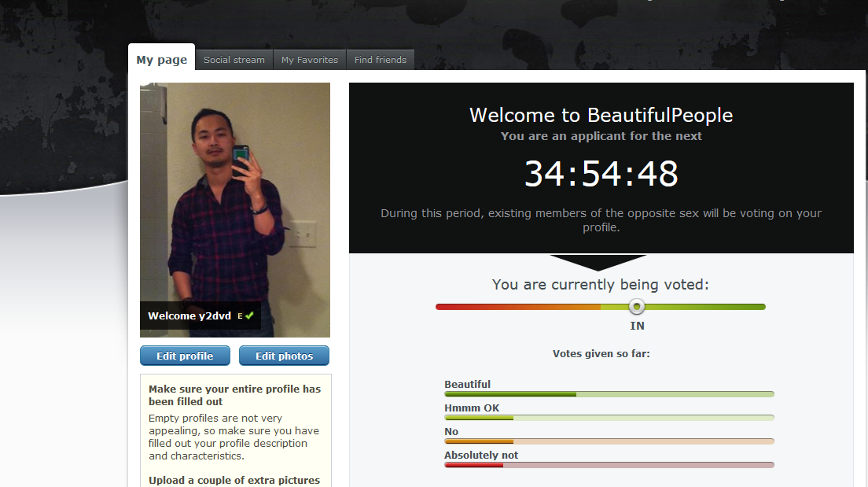Click the green verified checkmark icon
Viewport: 868px width, 487px height.
(250, 315)
